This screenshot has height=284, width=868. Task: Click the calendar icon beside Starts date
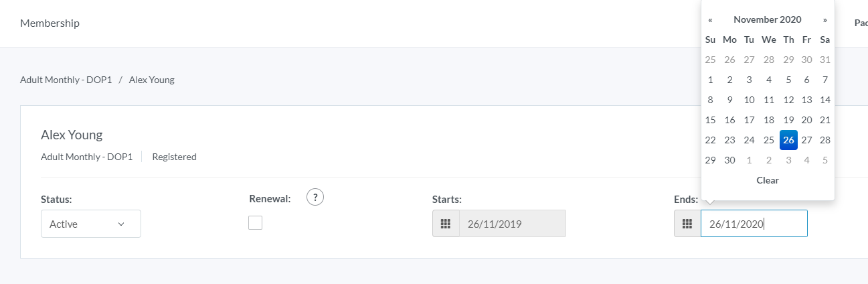click(x=446, y=224)
